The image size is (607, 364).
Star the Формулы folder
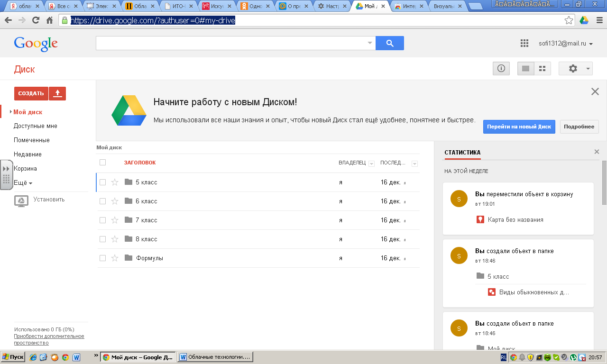coord(114,258)
